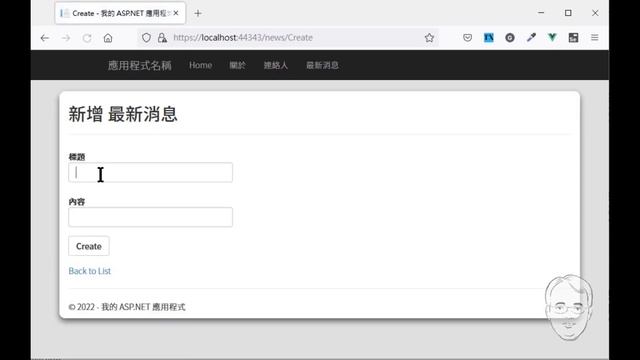Image resolution: width=640 pixels, height=360 pixels.
Task: Click the 內容 field label
Action: click(x=77, y=202)
